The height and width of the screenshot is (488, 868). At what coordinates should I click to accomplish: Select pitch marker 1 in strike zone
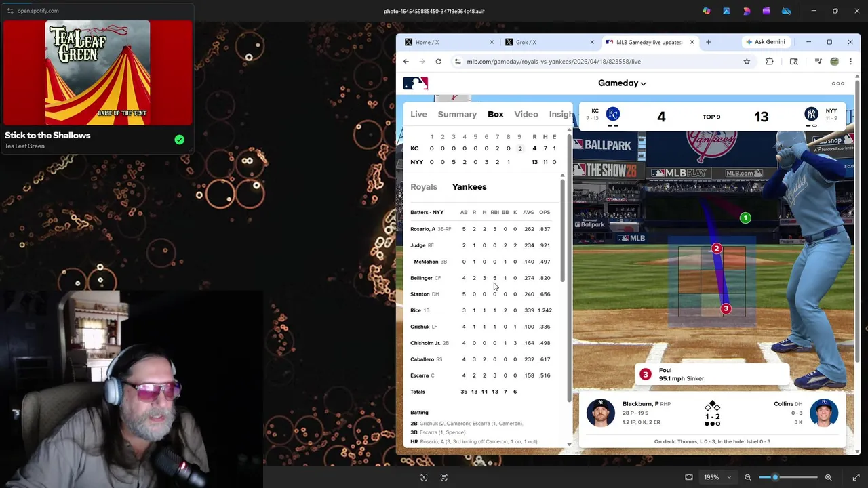click(x=745, y=218)
